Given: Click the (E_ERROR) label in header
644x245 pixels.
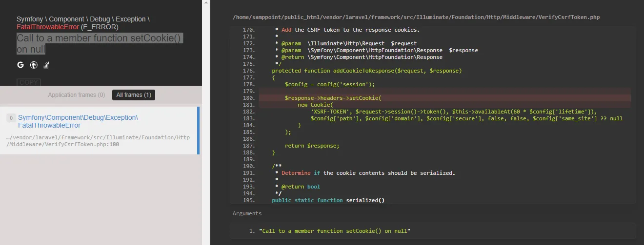Looking at the screenshot, I should click(100, 27).
